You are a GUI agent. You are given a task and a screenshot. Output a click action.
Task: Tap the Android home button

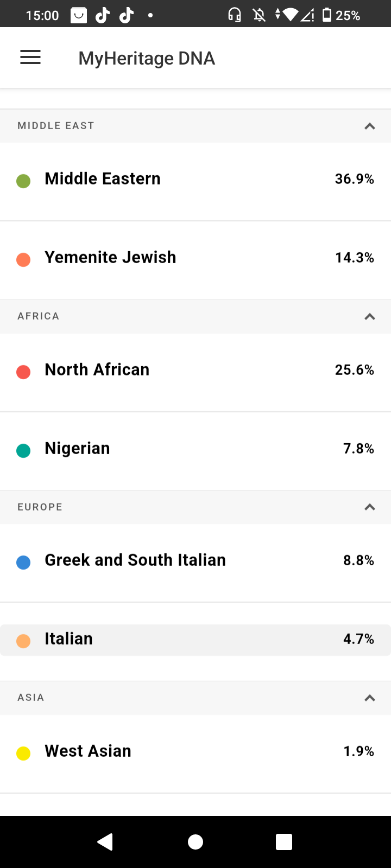point(195,841)
